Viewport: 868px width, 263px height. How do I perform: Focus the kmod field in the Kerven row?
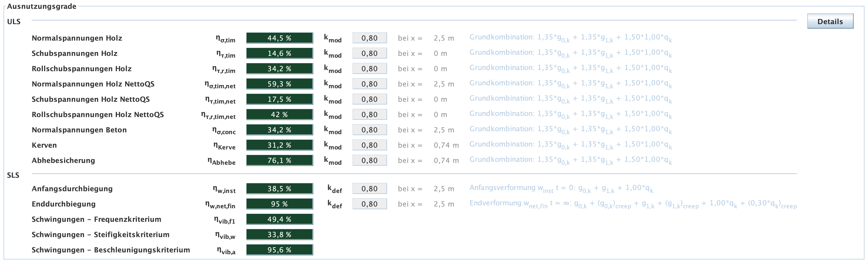[x=369, y=145]
